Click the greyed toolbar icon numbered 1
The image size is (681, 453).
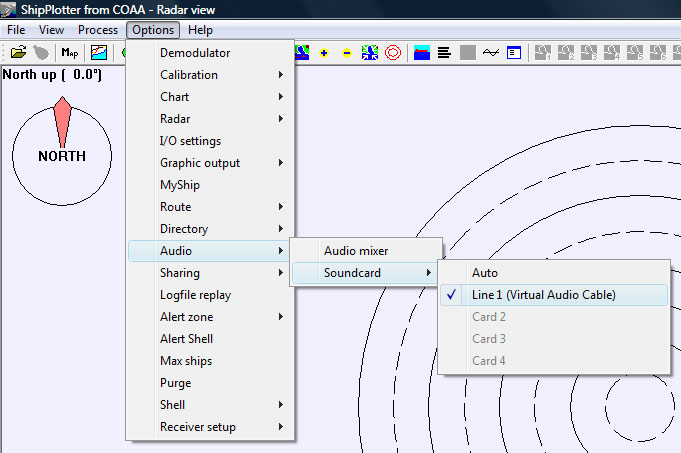pos(543,53)
